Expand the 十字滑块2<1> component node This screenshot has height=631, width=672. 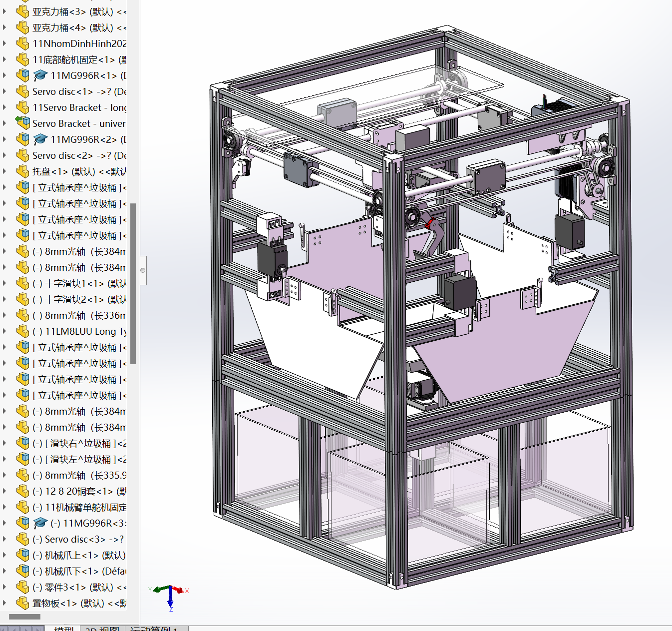[x=5, y=299]
